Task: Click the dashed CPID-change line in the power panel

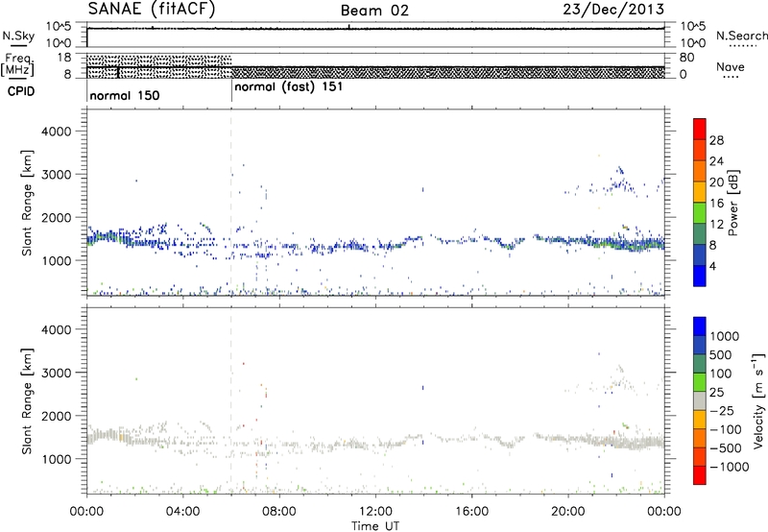Action: (x=231, y=203)
